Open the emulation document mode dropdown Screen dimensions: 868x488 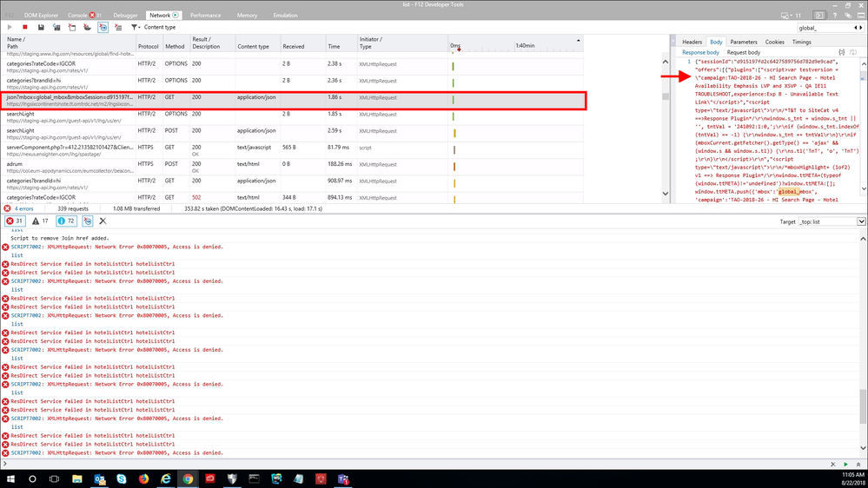(791, 15)
